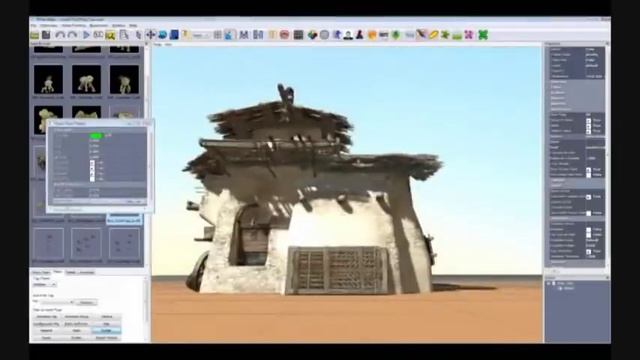Click the green color swatch in floating dialog
Viewport: 640px width, 360px height.
[96, 136]
